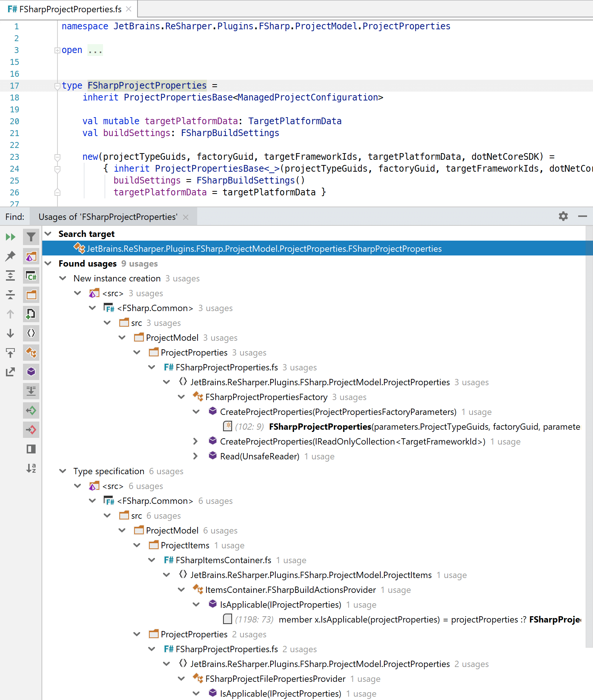Click namespace declaration on line 1

256,26
